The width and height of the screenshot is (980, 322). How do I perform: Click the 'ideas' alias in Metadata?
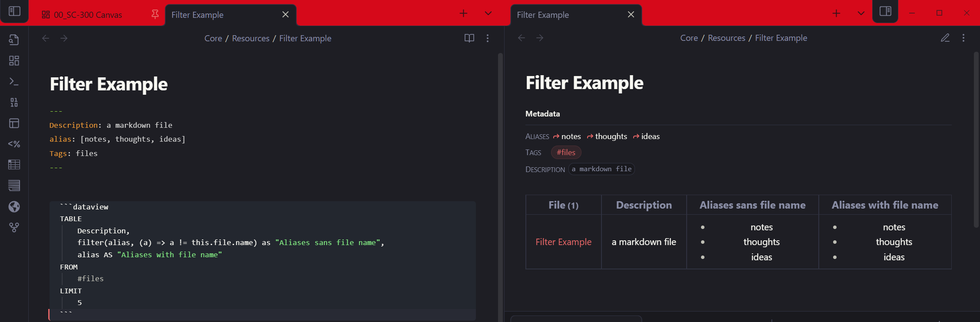[x=650, y=136]
